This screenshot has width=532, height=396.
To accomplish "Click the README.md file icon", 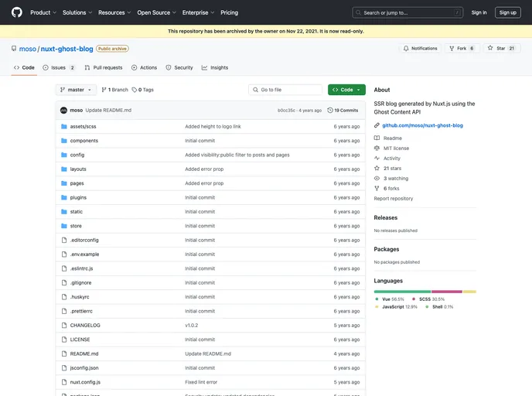I will click(63, 354).
